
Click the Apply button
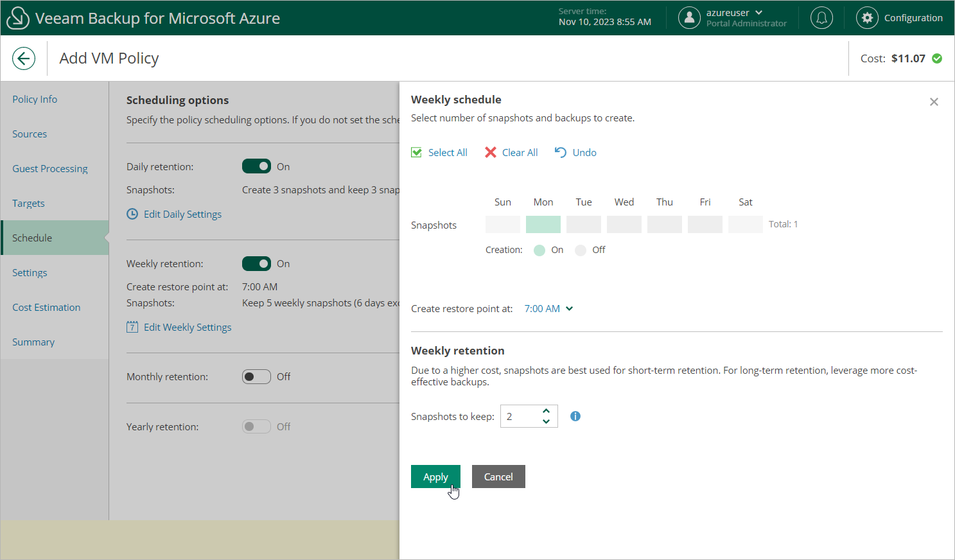click(435, 477)
